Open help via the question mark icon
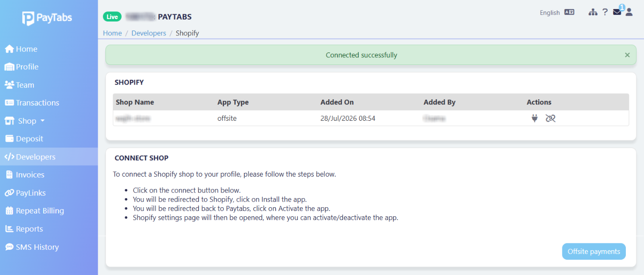This screenshot has height=275, width=644. [x=605, y=12]
